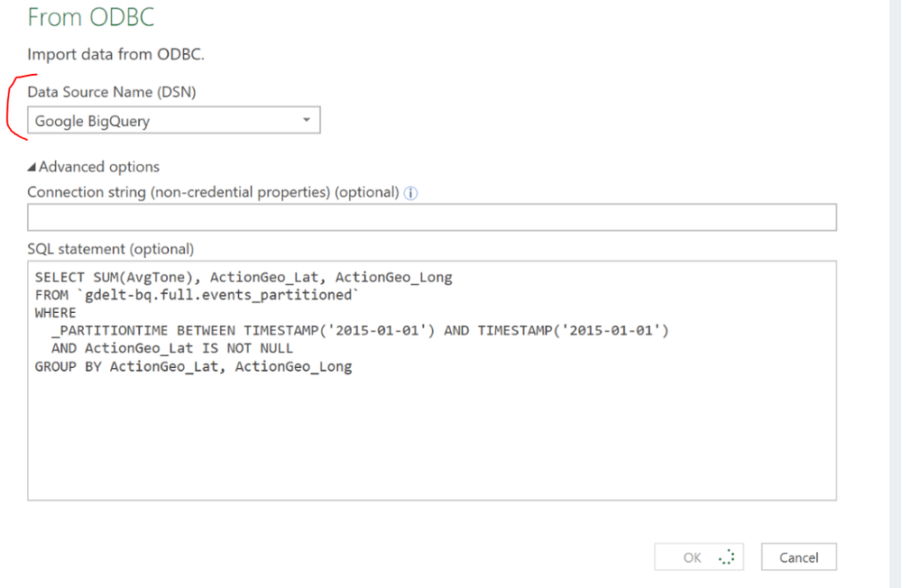Click the DSN combo box arrow

tap(308, 119)
